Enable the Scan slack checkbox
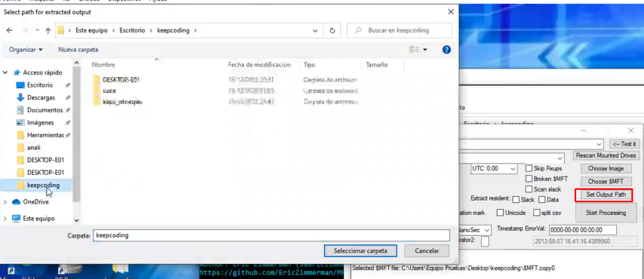644x279 pixels. click(x=529, y=189)
